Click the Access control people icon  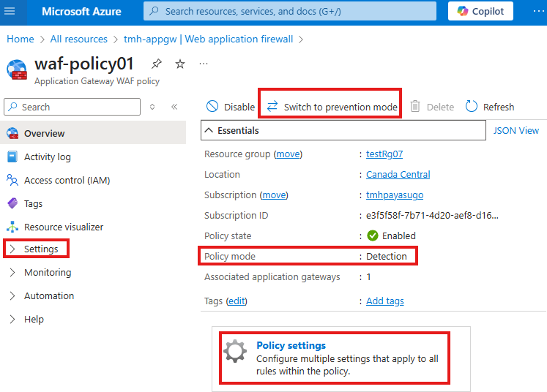tap(12, 180)
